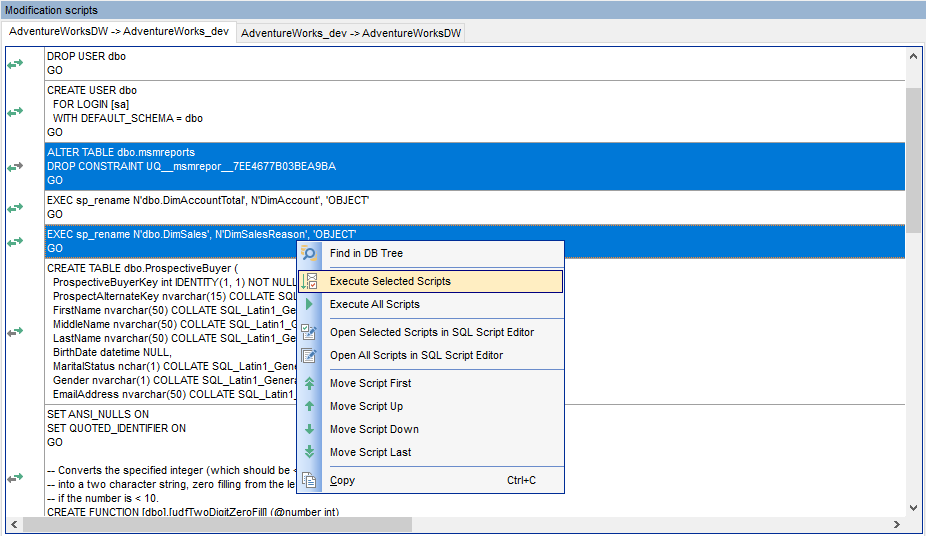The height and width of the screenshot is (536, 926).
Task: Click the Move Script First double-arrow icon
Action: click(310, 383)
